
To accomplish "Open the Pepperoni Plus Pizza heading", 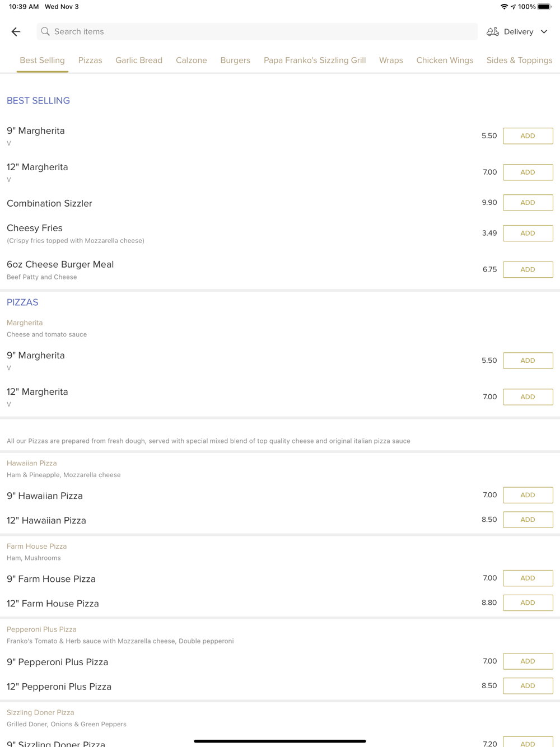I will pyautogui.click(x=41, y=629).
